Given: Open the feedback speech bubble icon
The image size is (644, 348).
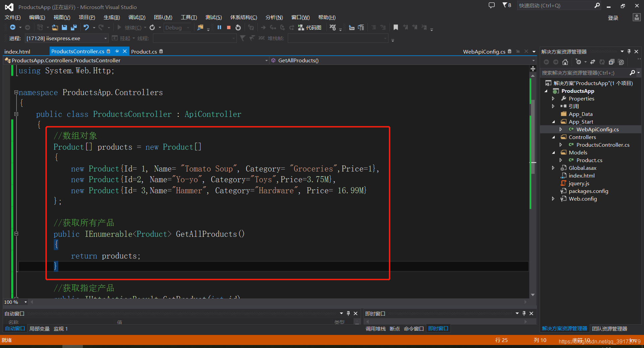Looking at the screenshot, I should (492, 5).
